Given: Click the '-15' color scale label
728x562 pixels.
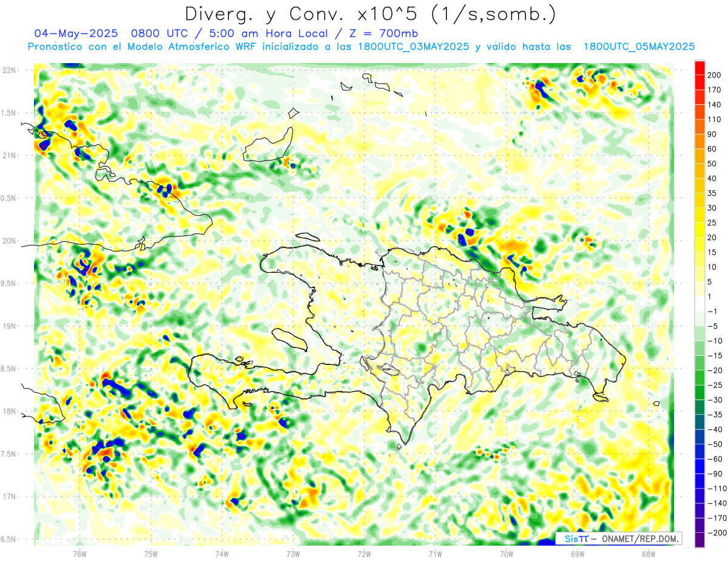Looking at the screenshot, I should 715,356.
